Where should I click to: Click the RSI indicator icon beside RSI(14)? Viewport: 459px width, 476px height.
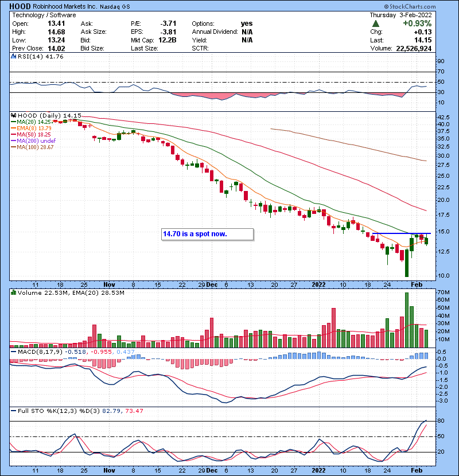pos(13,56)
